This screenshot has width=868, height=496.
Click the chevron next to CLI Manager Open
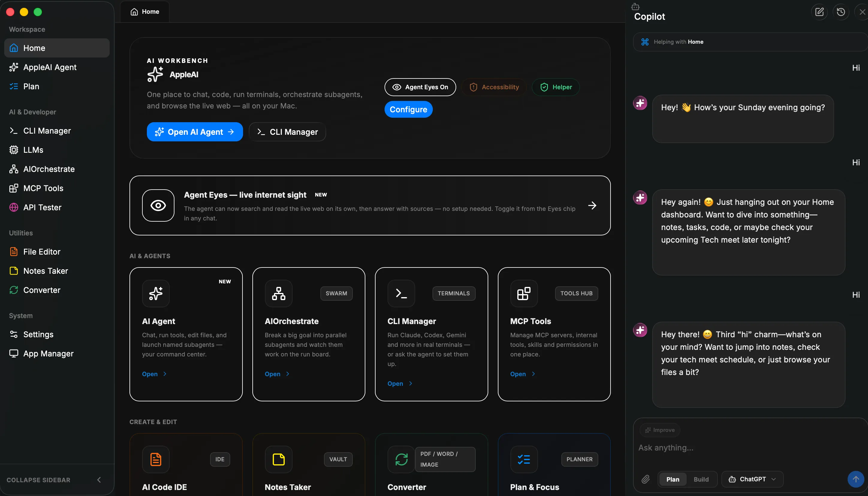410,384
